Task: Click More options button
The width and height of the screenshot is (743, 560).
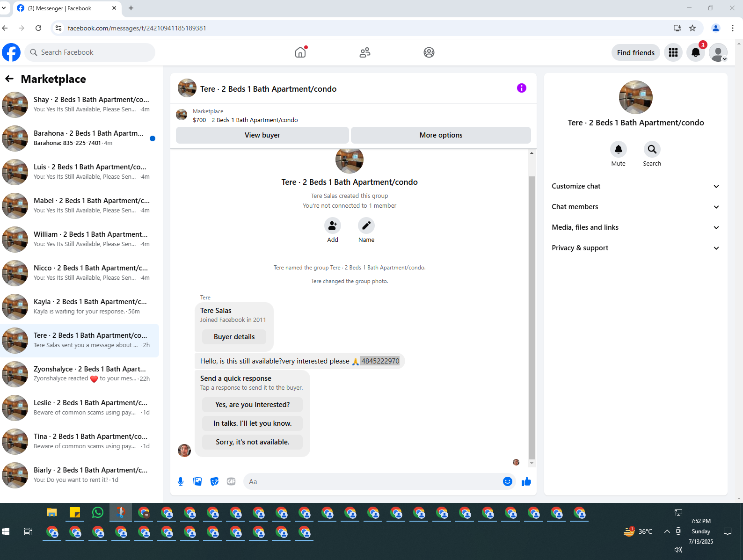Action: tap(441, 135)
